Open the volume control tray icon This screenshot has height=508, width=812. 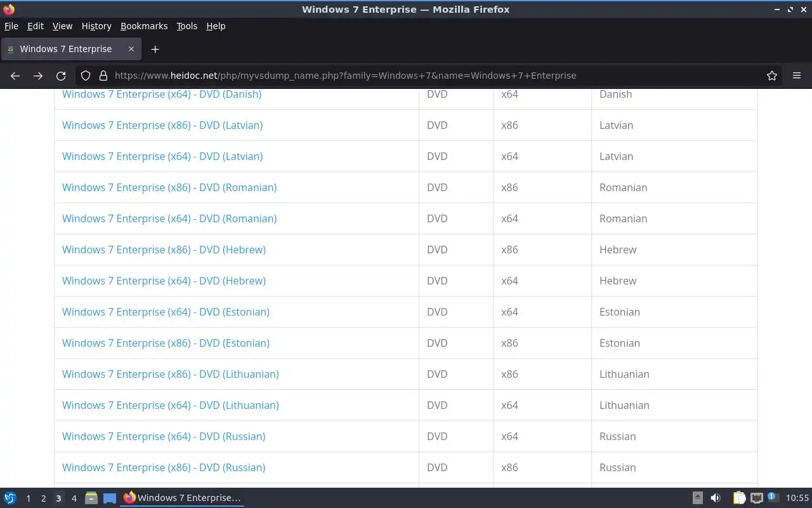pos(716,498)
